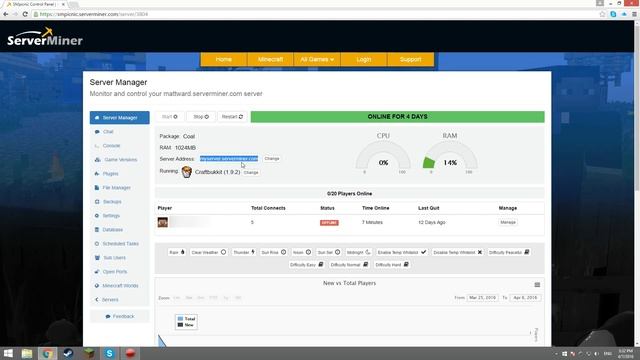Open the Backups section

click(111, 202)
